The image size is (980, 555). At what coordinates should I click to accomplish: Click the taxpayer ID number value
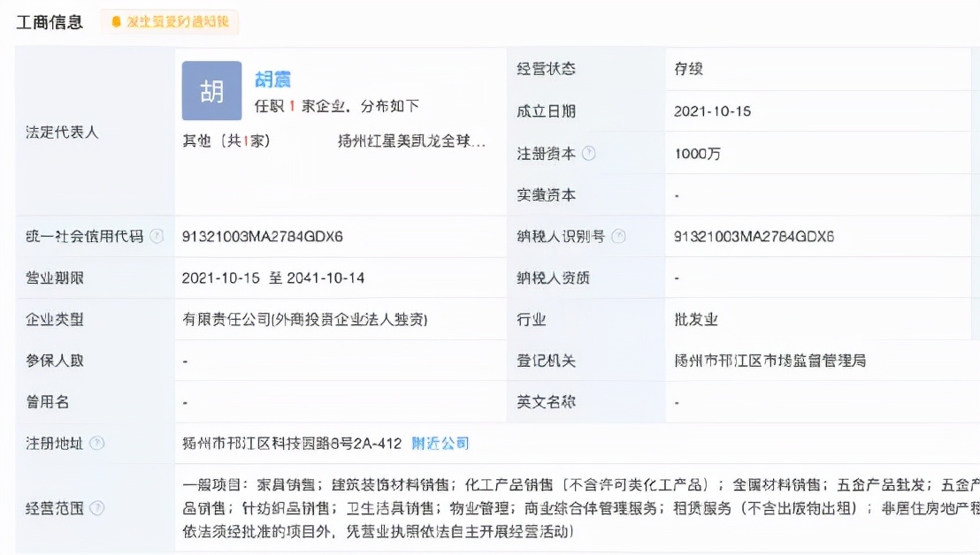click(x=754, y=237)
